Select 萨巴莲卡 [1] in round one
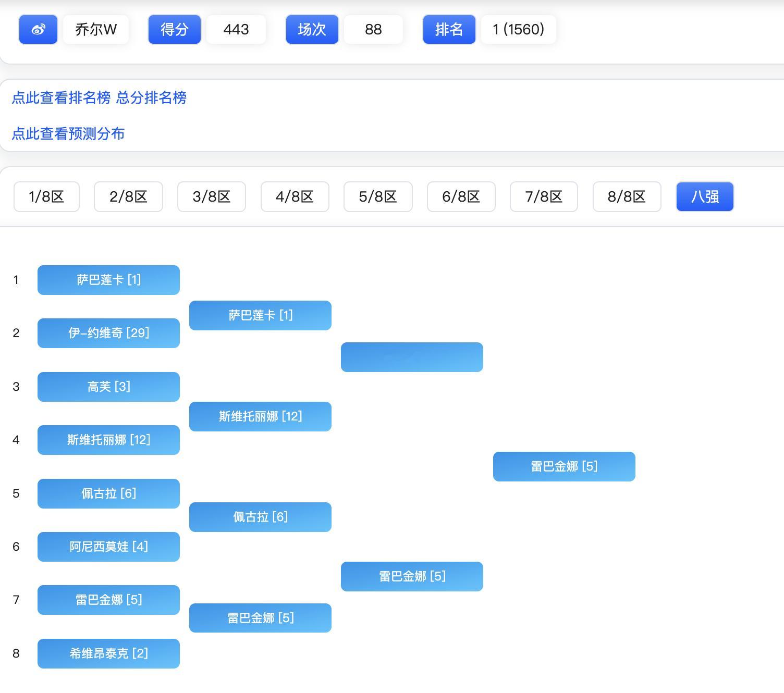Image resolution: width=784 pixels, height=693 pixels. [x=108, y=280]
